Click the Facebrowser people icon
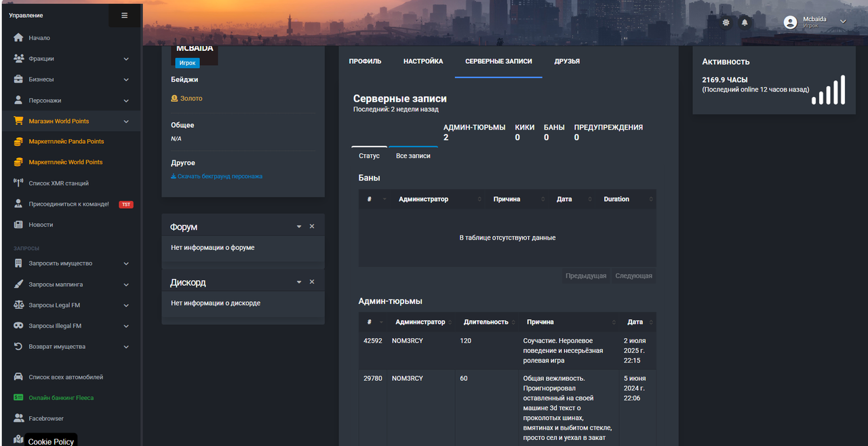Image resolution: width=868 pixels, height=446 pixels. pyautogui.click(x=18, y=418)
